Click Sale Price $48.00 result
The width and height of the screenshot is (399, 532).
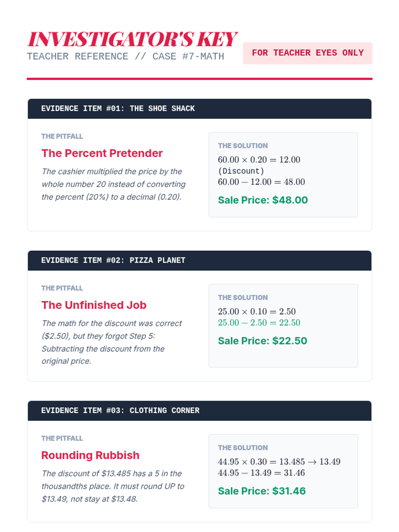pos(263,200)
